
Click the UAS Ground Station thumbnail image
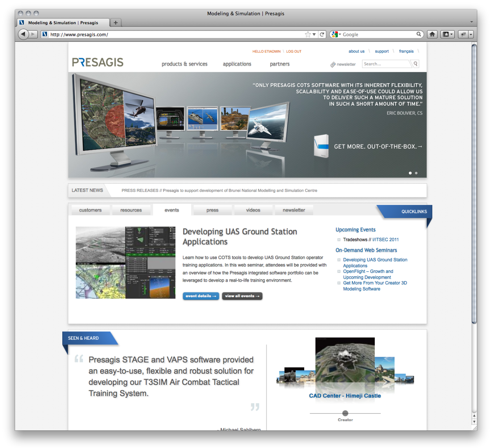click(125, 262)
